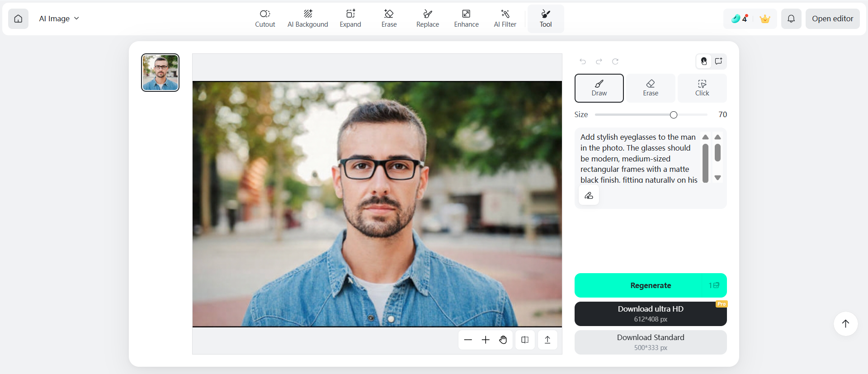Image resolution: width=868 pixels, height=374 pixels.
Task: Activate the Draw brush mode
Action: coord(599,88)
